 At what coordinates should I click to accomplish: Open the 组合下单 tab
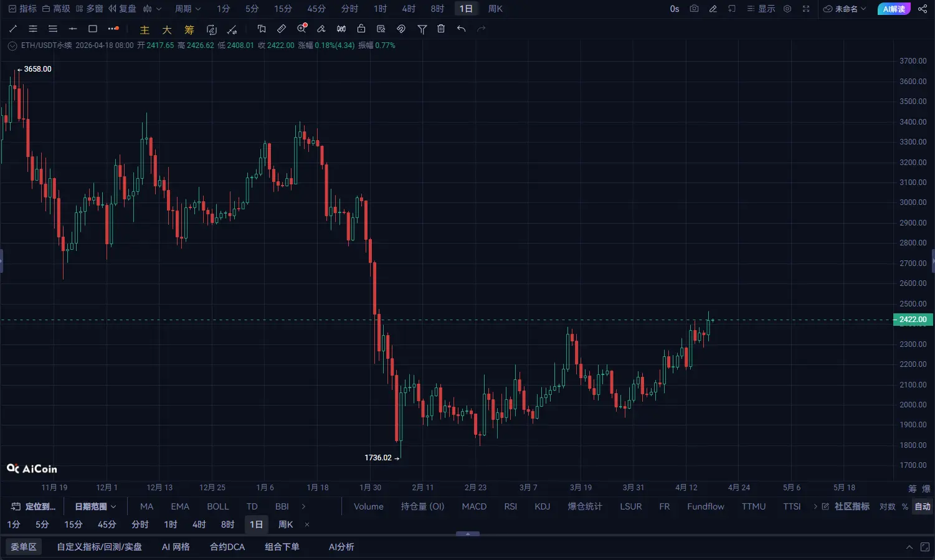(x=282, y=547)
